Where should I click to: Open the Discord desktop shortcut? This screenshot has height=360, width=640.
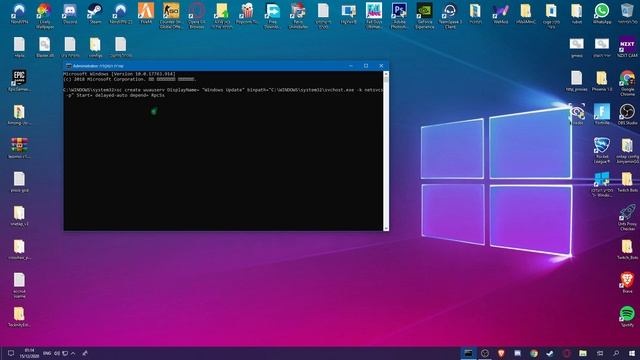[x=70, y=13]
